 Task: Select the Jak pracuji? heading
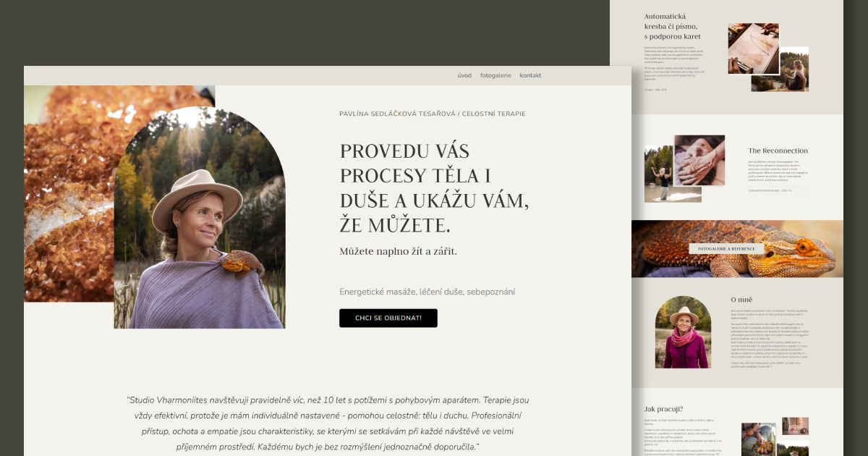tap(664, 408)
